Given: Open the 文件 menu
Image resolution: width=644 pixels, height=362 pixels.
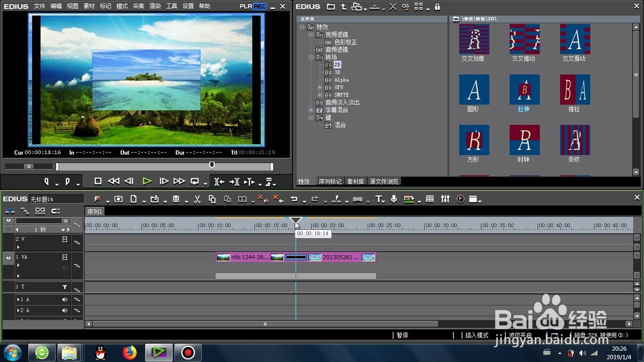Looking at the screenshot, I should click(x=39, y=6).
